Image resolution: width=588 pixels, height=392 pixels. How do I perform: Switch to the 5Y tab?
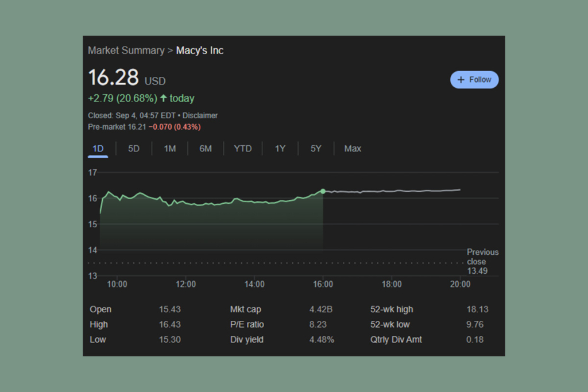point(315,148)
